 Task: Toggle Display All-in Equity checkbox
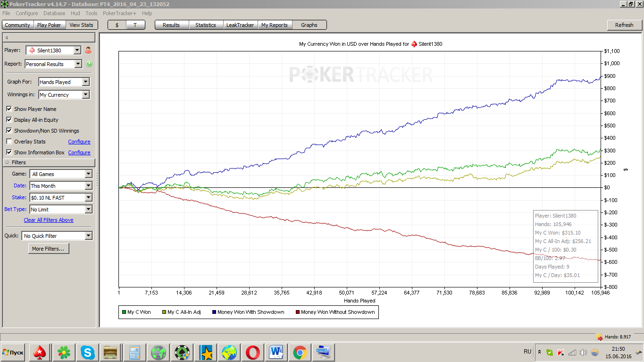[9, 120]
